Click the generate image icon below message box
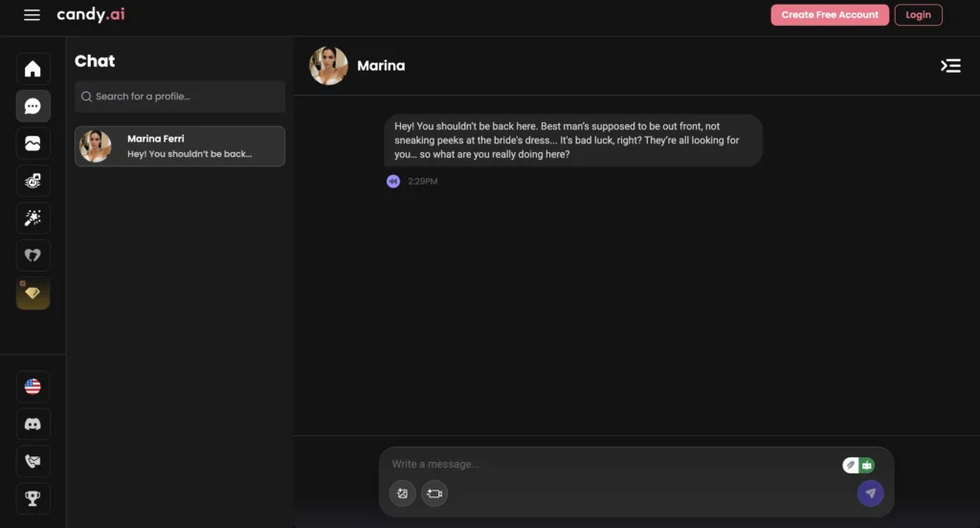The height and width of the screenshot is (528, 980). point(403,494)
